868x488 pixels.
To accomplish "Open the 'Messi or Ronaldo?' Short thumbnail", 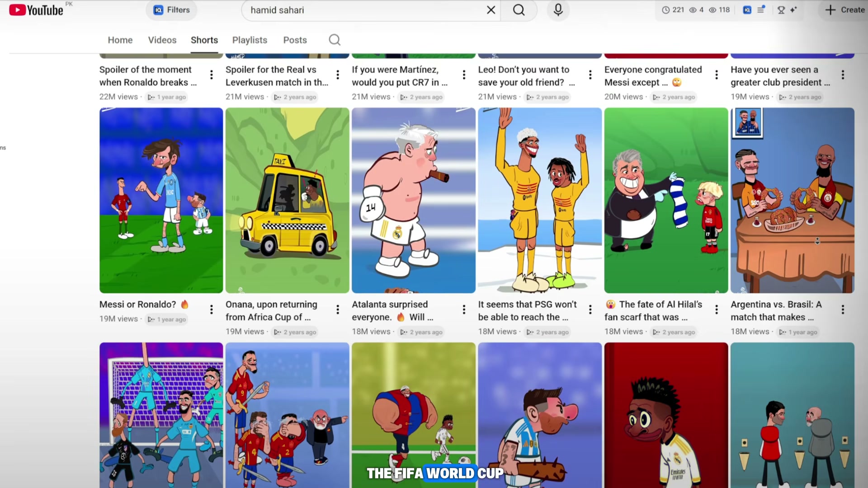I will click(x=161, y=200).
